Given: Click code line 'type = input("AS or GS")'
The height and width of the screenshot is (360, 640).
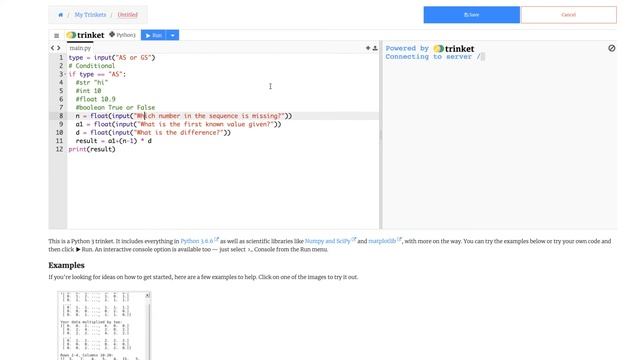Looking at the screenshot, I should tap(112, 58).
